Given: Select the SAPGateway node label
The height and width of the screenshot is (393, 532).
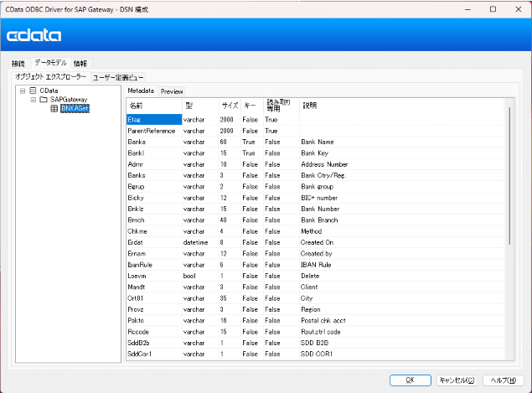Looking at the screenshot, I should (69, 100).
